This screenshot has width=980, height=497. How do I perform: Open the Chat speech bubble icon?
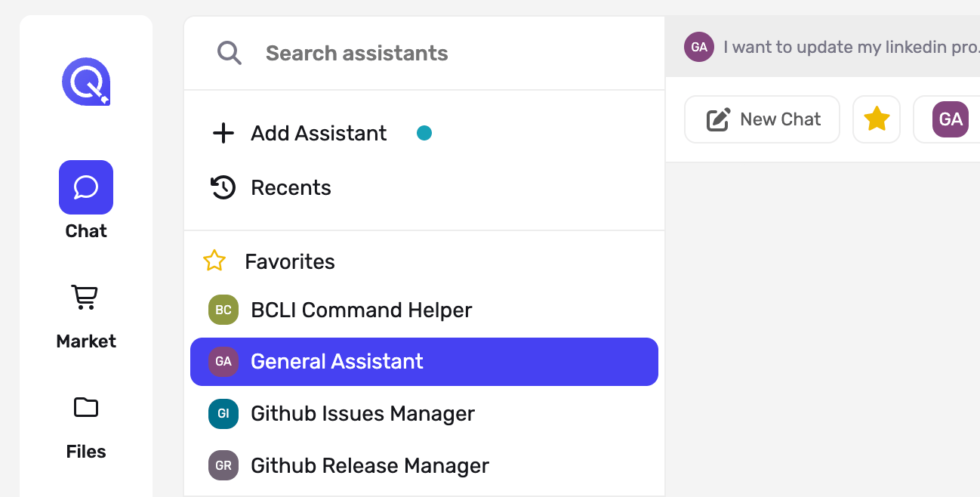pyautogui.click(x=86, y=187)
